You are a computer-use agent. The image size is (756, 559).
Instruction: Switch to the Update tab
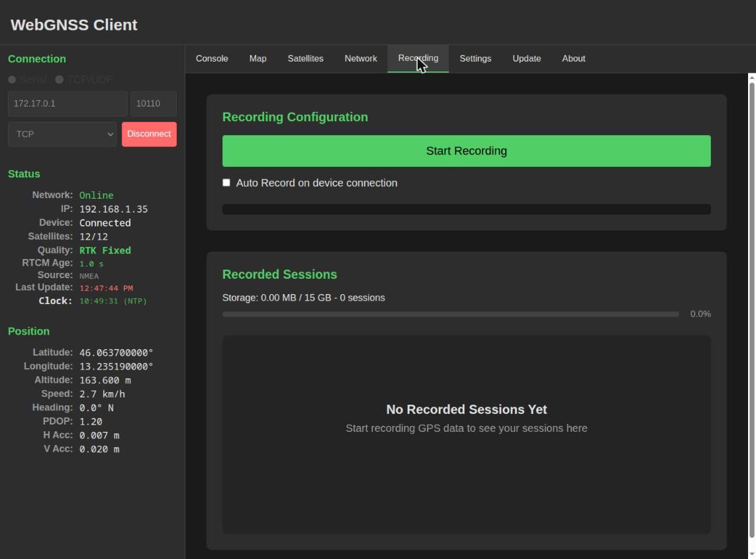click(526, 58)
